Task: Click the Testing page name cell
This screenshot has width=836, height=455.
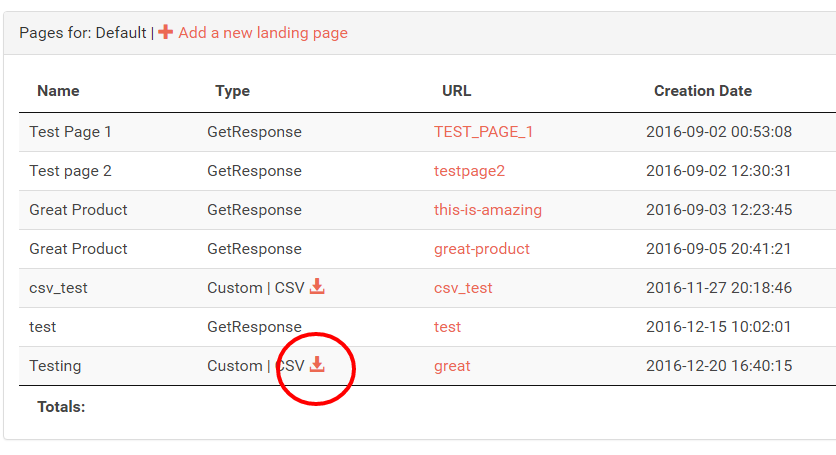Action: coord(55,366)
